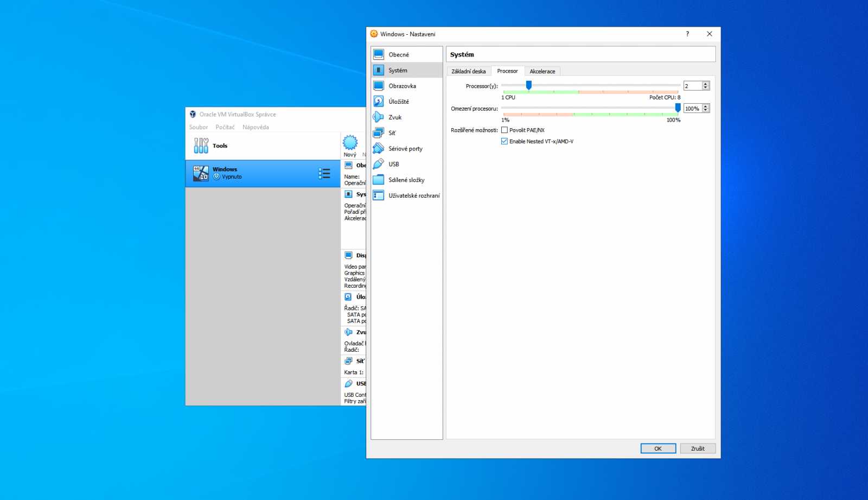Increase the processor count with stepper up arrow

(706, 84)
